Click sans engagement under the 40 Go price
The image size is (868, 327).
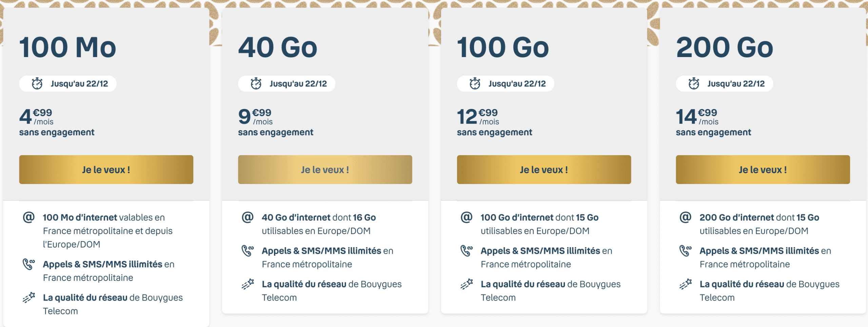pos(276,132)
